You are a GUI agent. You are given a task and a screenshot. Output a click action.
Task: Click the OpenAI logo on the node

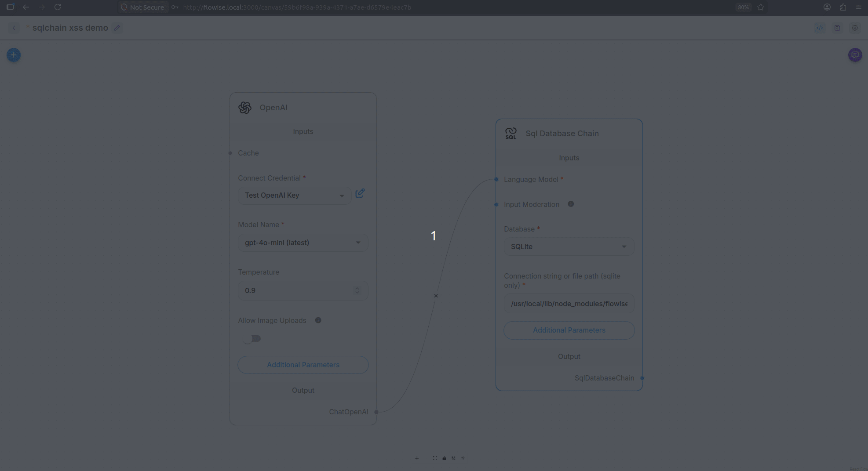tap(245, 108)
